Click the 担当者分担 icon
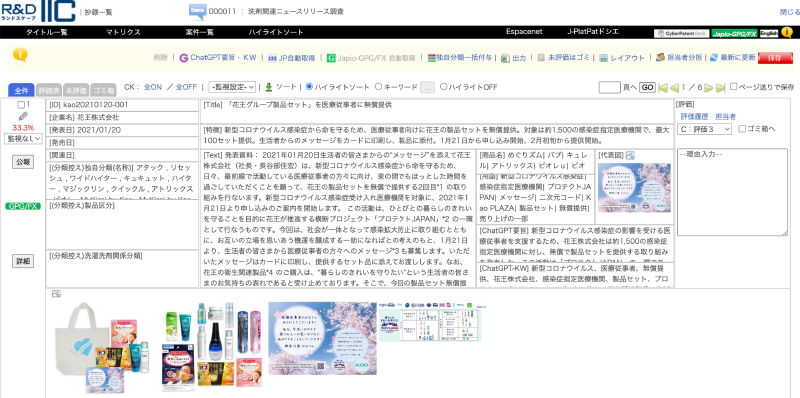The height and width of the screenshot is (398, 800). click(660, 58)
